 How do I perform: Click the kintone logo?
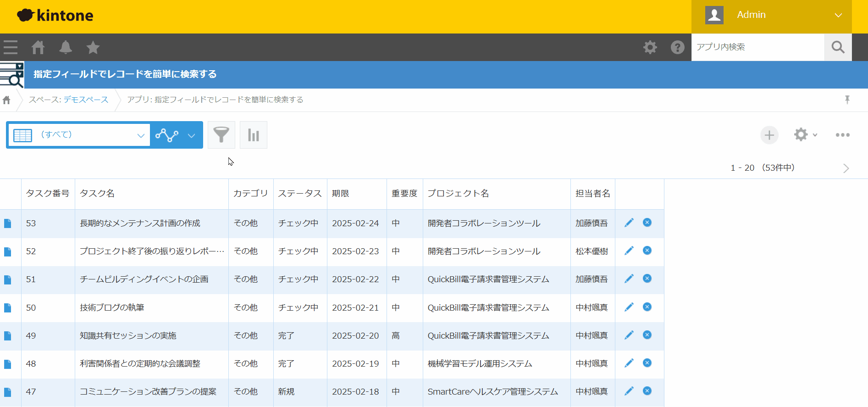point(55,15)
